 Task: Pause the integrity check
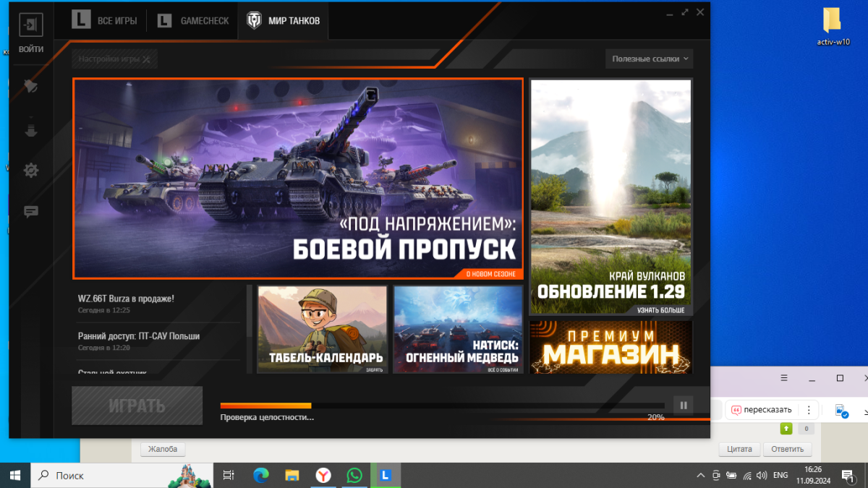tap(683, 406)
